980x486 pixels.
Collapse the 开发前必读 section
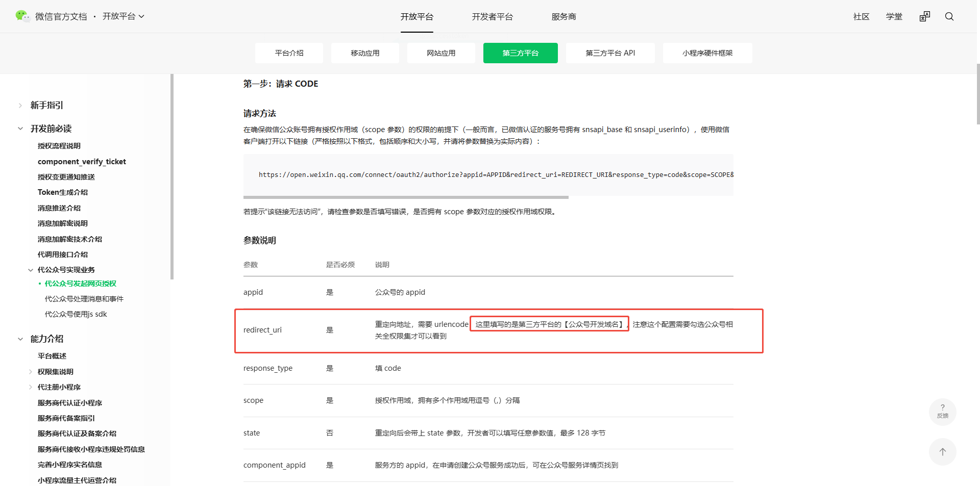(20, 129)
